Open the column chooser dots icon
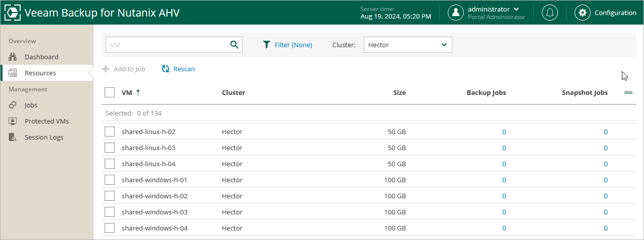This screenshot has width=644, height=240. (x=628, y=92)
